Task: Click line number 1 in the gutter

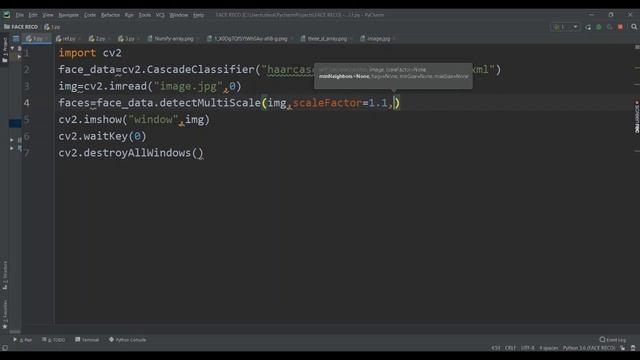Action: pos(27,53)
